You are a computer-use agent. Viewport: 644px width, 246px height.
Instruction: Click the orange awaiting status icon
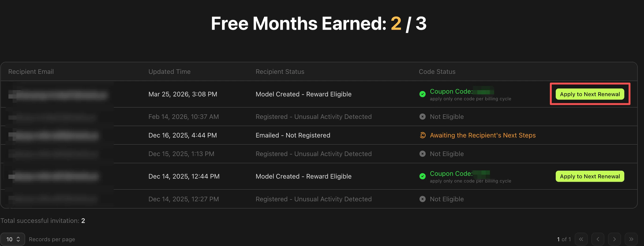(x=422, y=135)
